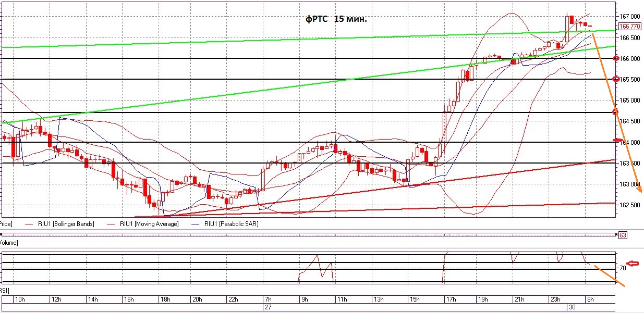Image resolution: width=644 pixels, height=313 pixels.
Task: Click the current price label 166 770
Action: (630, 26)
